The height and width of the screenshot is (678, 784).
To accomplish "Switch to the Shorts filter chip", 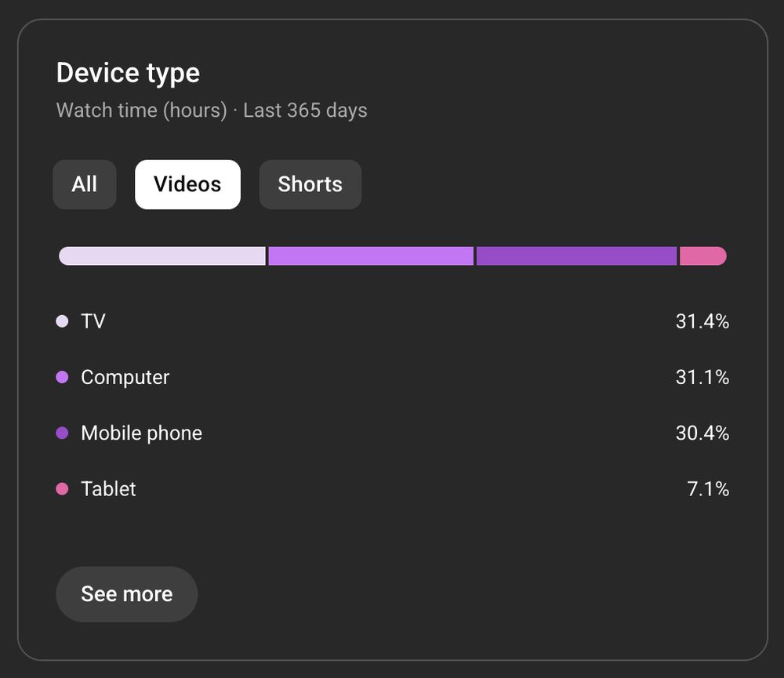I will (310, 184).
